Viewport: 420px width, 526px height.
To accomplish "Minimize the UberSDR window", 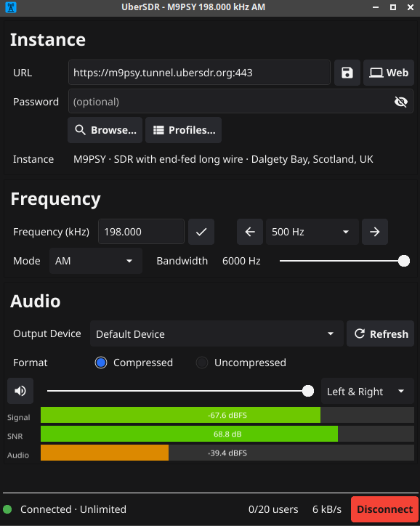I will pyautogui.click(x=376, y=7).
